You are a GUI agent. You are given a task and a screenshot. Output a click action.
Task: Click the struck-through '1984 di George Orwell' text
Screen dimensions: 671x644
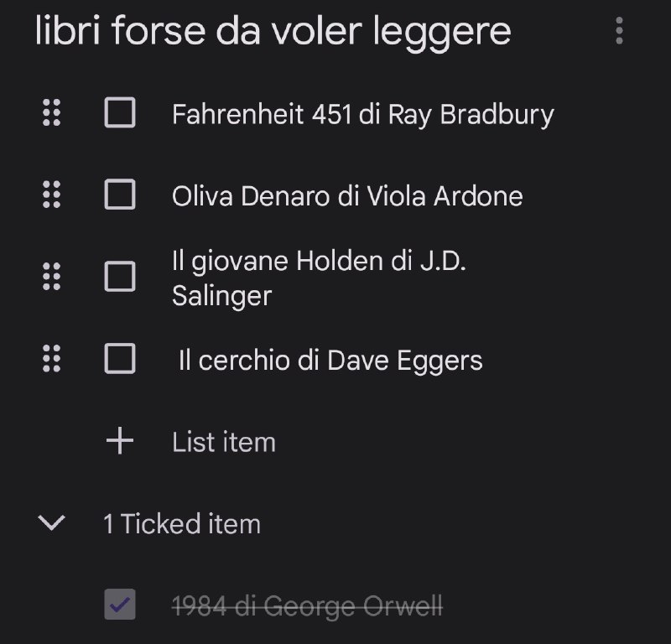[x=307, y=605]
